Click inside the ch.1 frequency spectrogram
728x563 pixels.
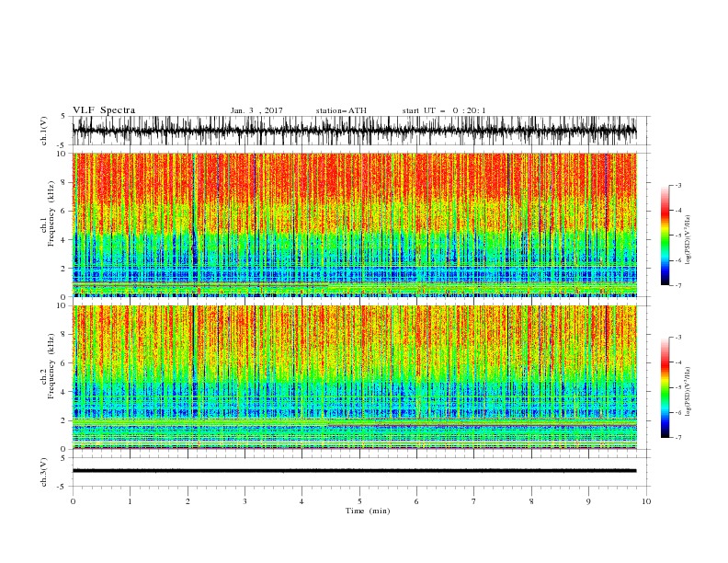pyautogui.click(x=354, y=224)
